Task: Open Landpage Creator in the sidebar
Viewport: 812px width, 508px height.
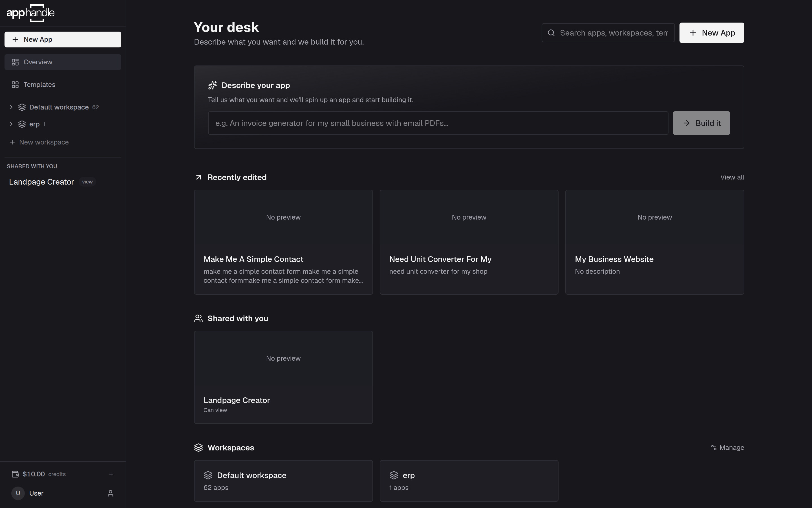Action: click(41, 182)
